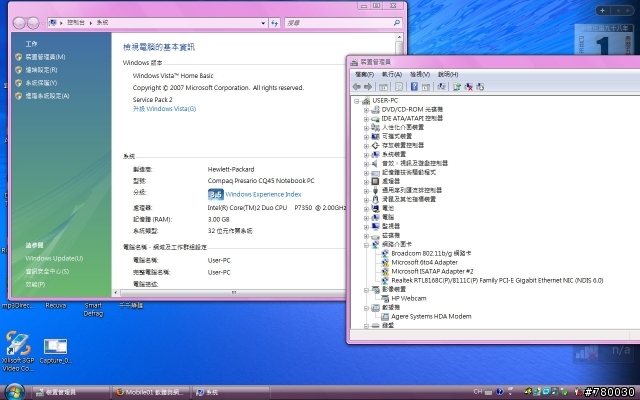
Task: Switch to 裝置管理員 taskbar button
Action: click(x=71, y=392)
